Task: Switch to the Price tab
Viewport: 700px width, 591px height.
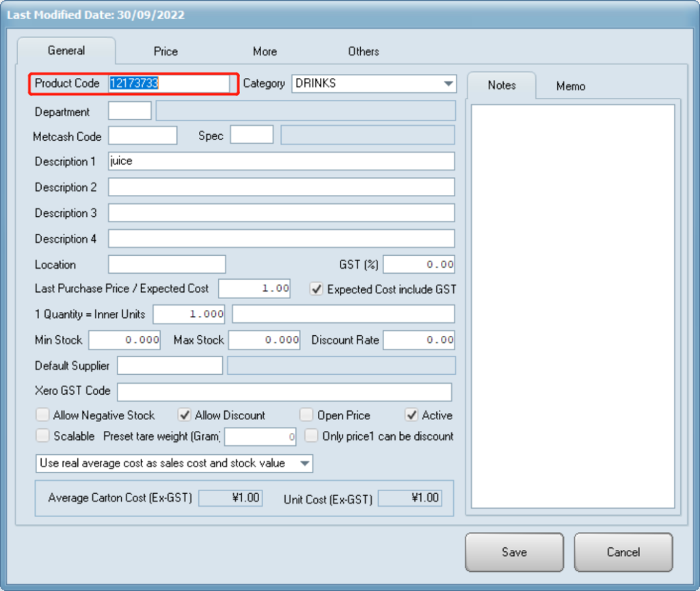Action: point(165,51)
